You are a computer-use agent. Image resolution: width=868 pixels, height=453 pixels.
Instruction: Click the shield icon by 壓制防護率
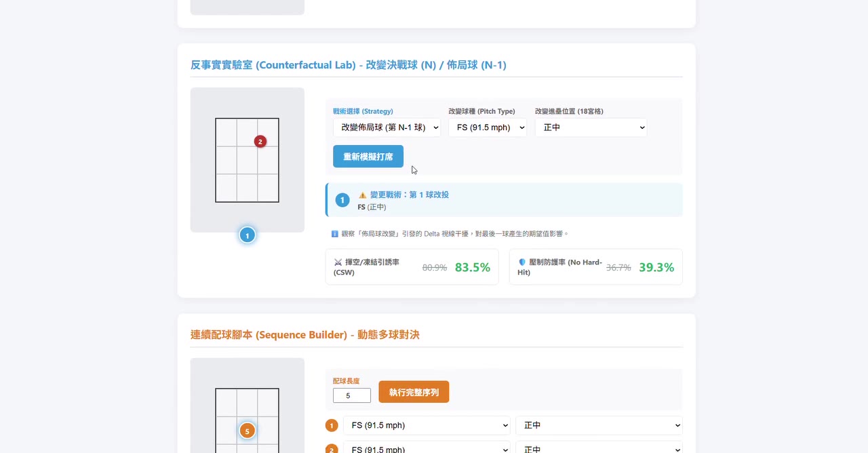tap(522, 262)
